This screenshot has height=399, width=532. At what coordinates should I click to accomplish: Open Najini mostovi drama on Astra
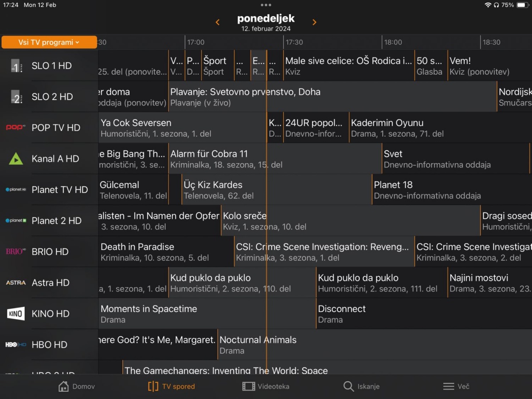(490, 283)
